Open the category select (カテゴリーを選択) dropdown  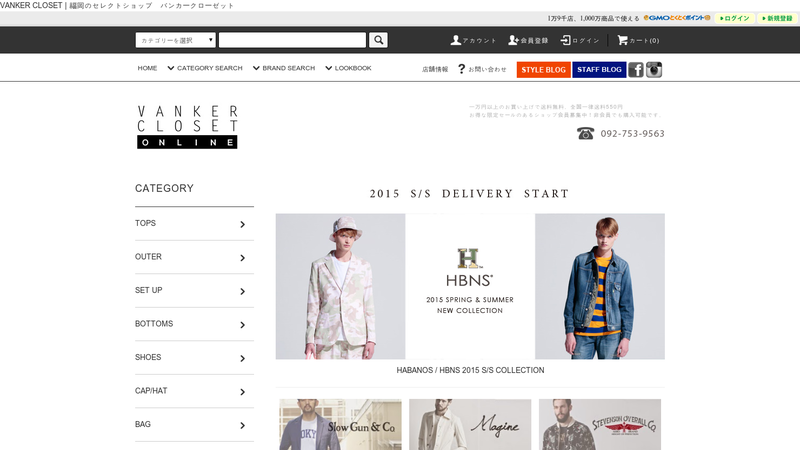(x=176, y=40)
